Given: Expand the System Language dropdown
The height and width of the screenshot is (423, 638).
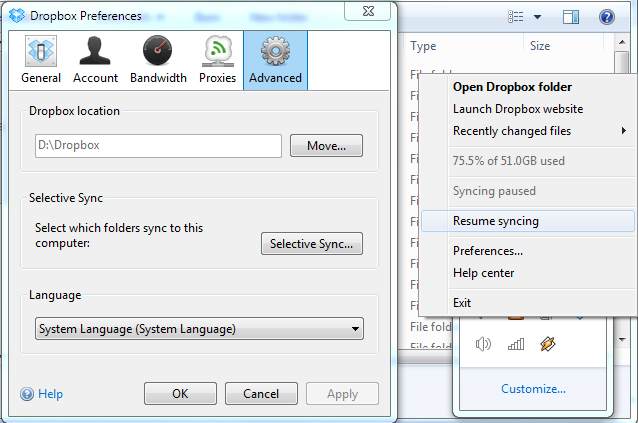Looking at the screenshot, I should coord(199,329).
